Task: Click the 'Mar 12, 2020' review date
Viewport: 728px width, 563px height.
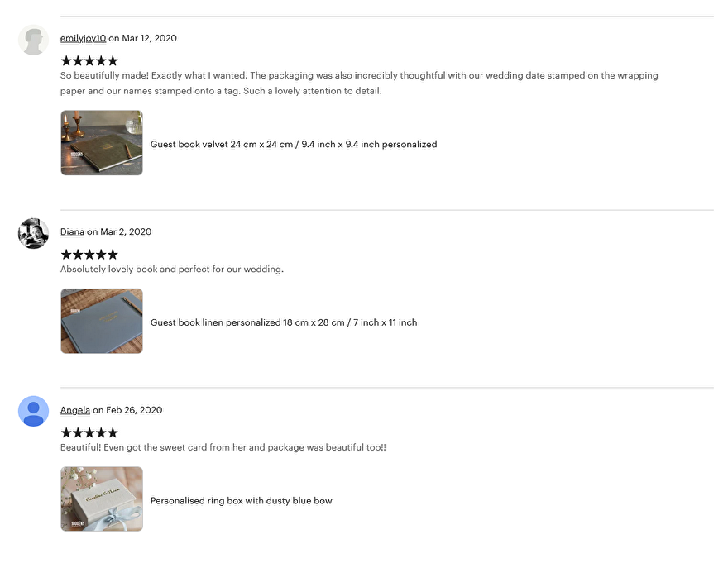Action: tap(149, 38)
